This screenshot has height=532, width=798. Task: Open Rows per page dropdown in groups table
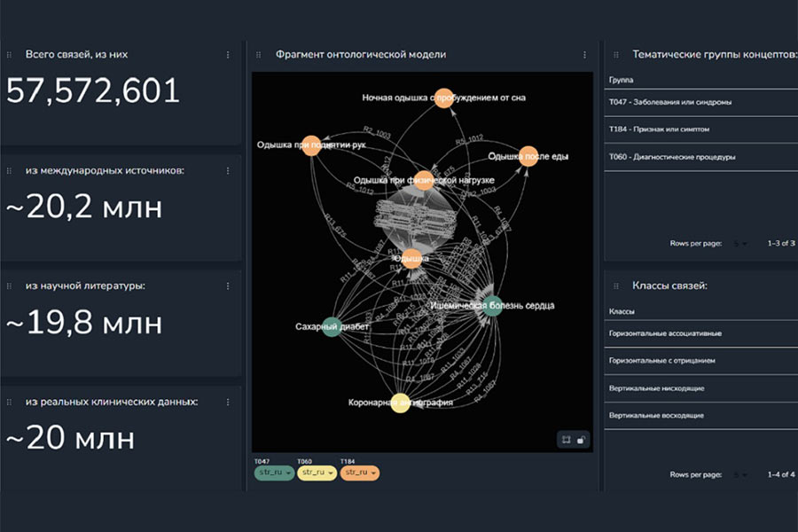tap(739, 243)
